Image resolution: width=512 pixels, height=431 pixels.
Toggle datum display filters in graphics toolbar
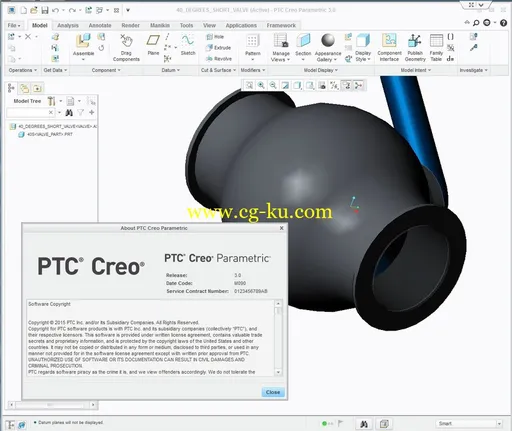(334, 85)
